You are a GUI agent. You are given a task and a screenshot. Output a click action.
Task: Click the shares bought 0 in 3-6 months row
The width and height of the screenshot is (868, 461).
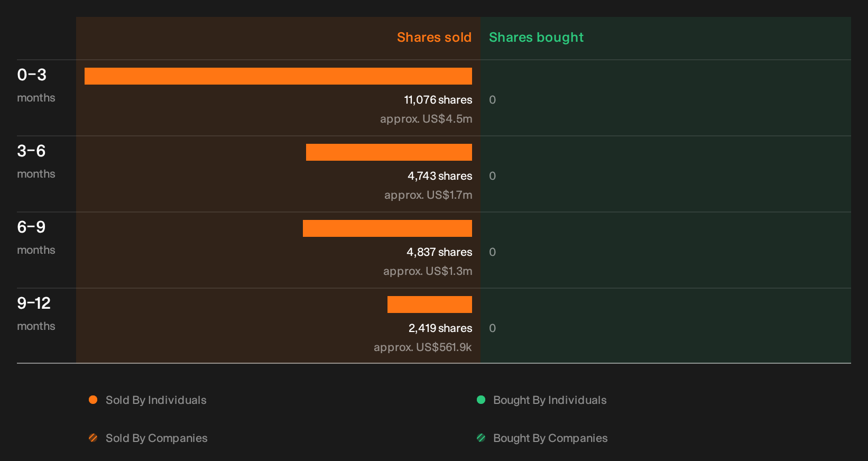tap(492, 176)
